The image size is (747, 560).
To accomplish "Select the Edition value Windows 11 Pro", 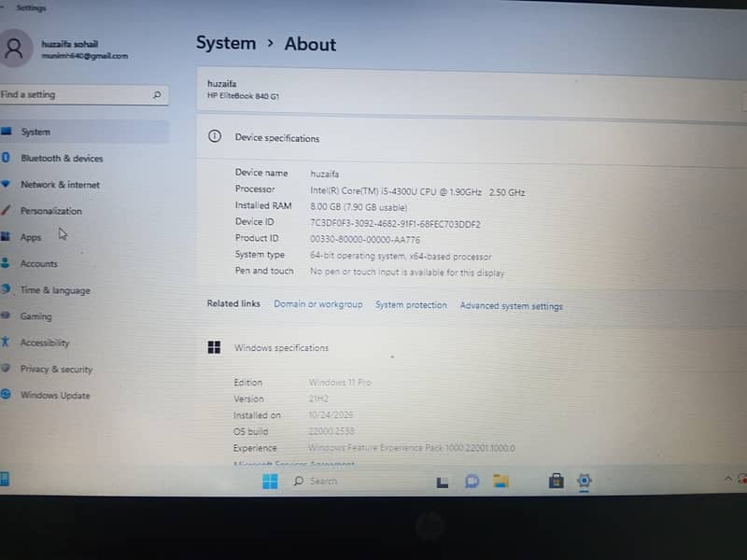I will point(340,383).
